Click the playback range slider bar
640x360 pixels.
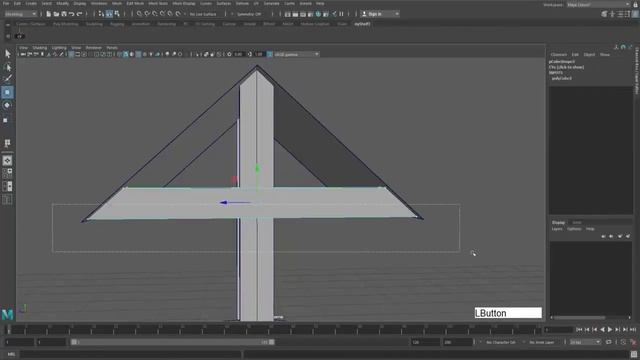[173, 342]
